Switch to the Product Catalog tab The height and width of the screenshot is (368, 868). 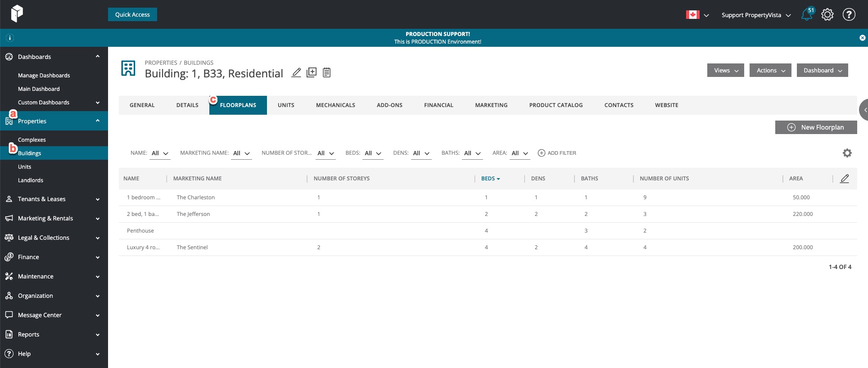click(556, 105)
